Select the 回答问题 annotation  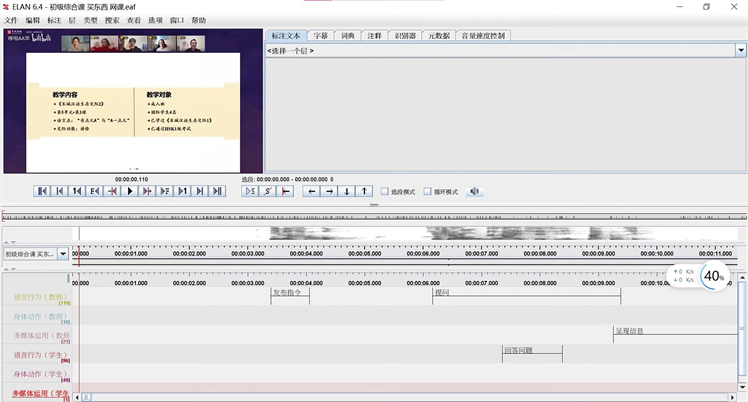(530, 351)
